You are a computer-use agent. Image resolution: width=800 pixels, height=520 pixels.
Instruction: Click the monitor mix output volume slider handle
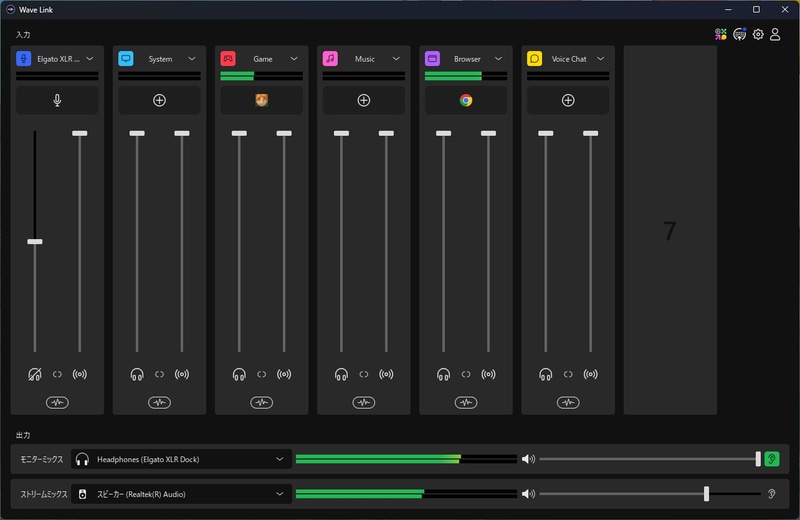[x=758, y=459]
